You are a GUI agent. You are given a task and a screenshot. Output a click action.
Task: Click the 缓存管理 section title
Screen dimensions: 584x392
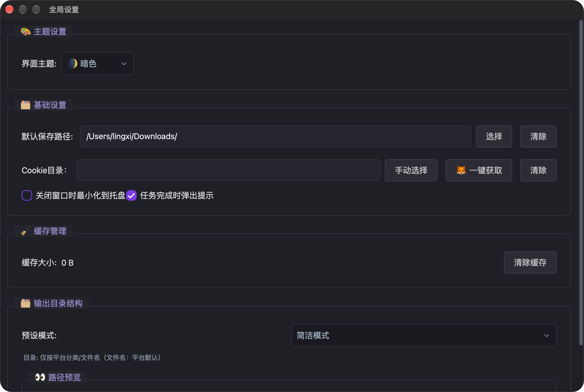tap(50, 231)
